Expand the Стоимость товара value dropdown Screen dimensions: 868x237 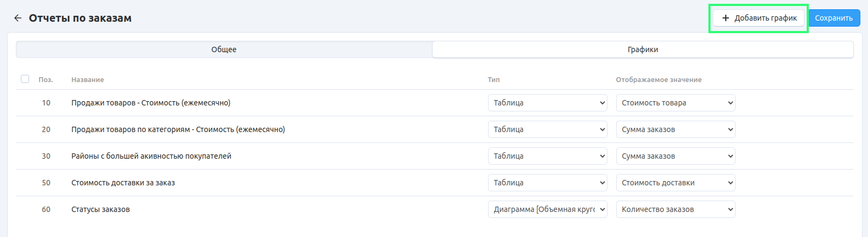click(675, 103)
